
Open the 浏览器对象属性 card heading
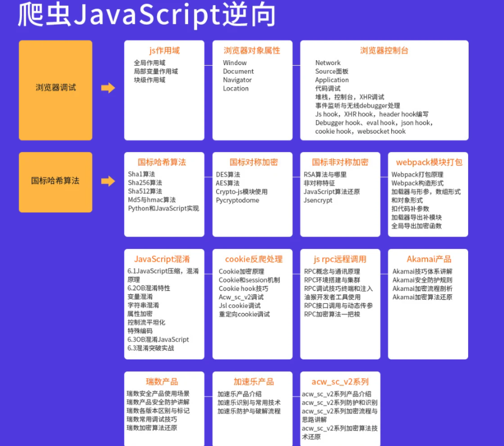pos(252,51)
